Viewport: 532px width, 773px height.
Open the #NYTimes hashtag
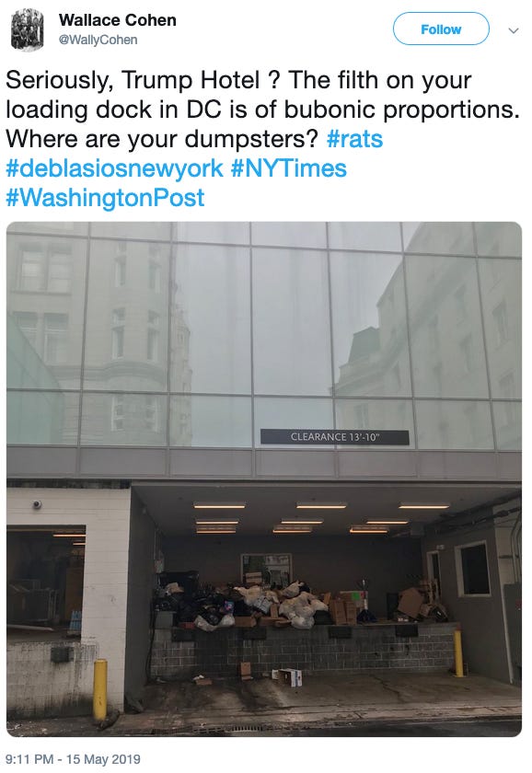point(289,168)
